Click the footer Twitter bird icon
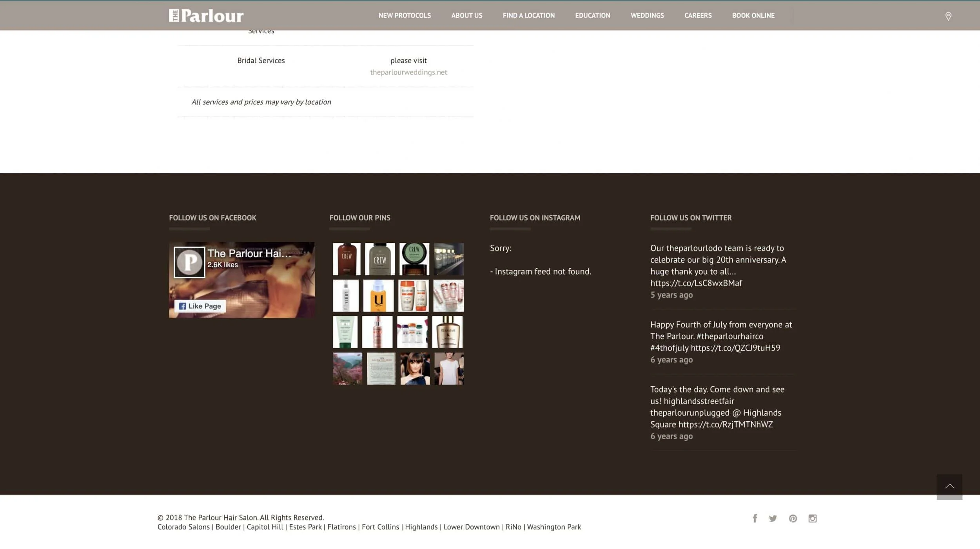Image resolution: width=980 pixels, height=549 pixels. (773, 518)
